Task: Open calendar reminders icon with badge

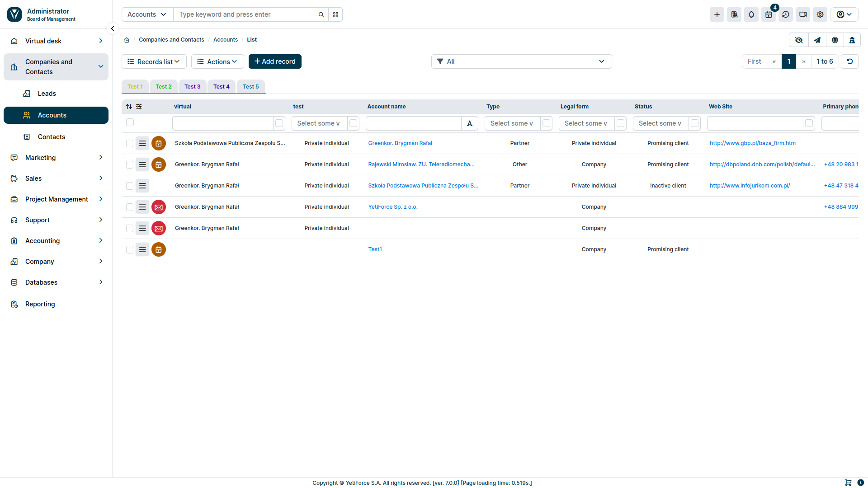Action: (x=769, y=14)
